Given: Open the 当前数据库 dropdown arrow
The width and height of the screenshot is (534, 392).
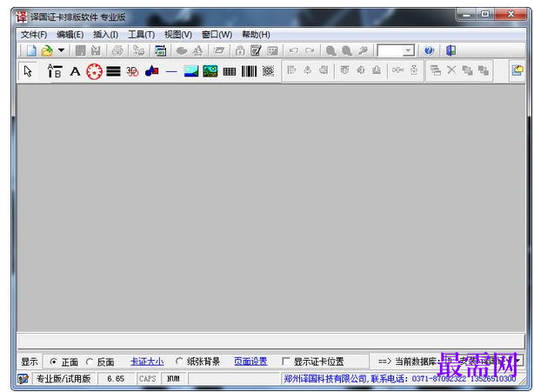Looking at the screenshot, I should (518, 361).
